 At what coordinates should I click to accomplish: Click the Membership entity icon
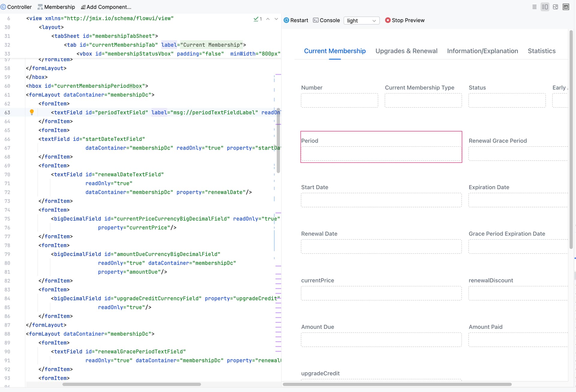point(40,7)
